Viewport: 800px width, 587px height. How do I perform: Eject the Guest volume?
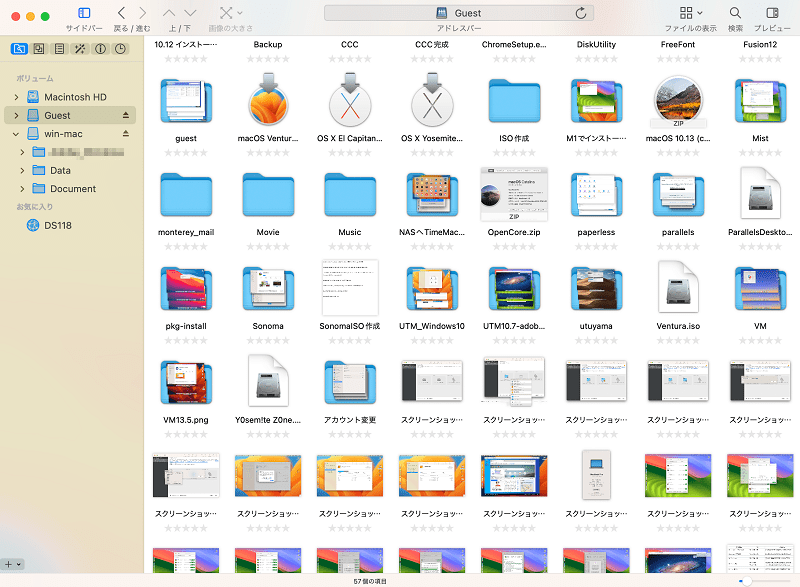point(126,115)
